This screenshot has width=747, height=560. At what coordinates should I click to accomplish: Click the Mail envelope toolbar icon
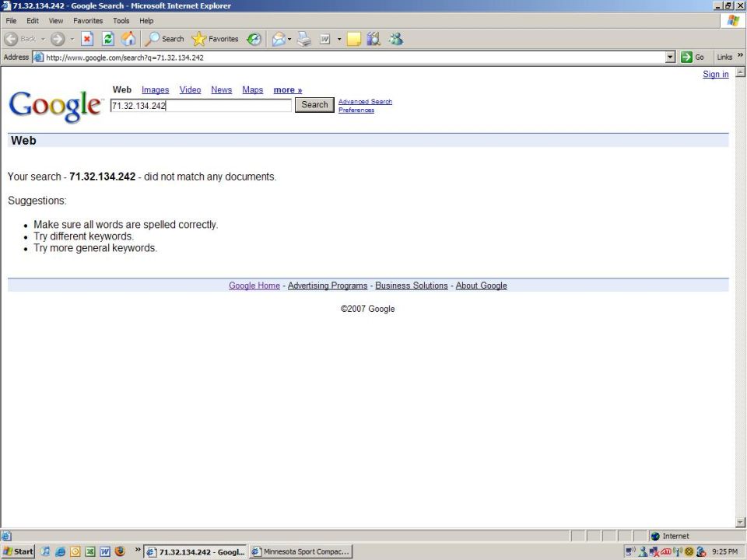point(279,39)
